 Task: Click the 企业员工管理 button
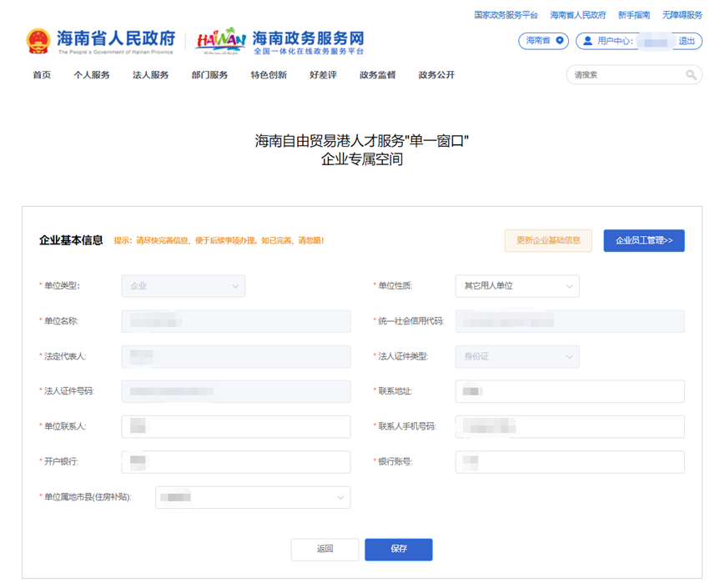[x=643, y=240]
